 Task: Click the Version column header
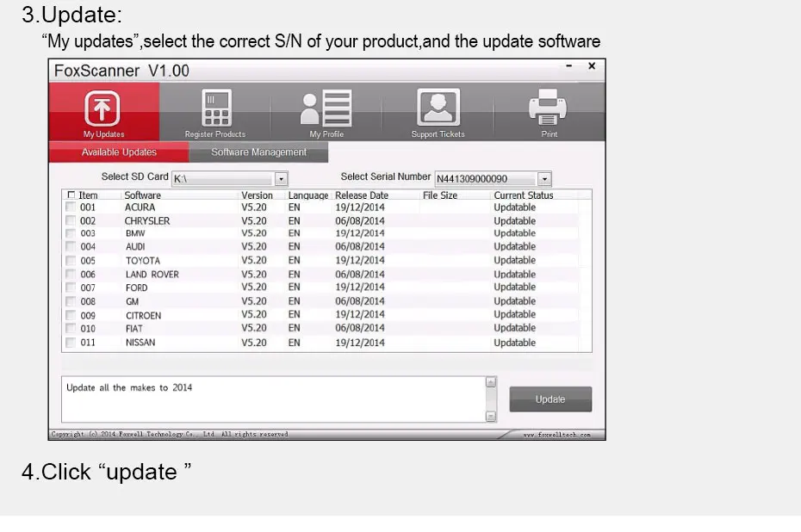(257, 195)
